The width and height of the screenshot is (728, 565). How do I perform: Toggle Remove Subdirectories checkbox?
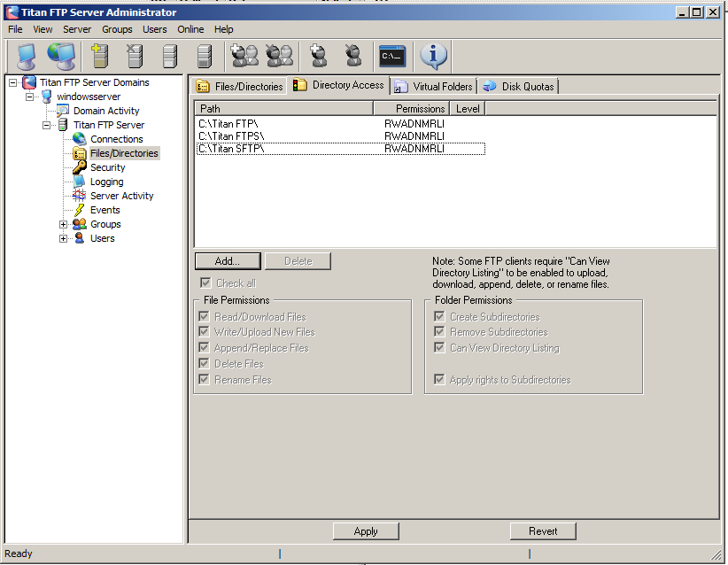tap(439, 331)
